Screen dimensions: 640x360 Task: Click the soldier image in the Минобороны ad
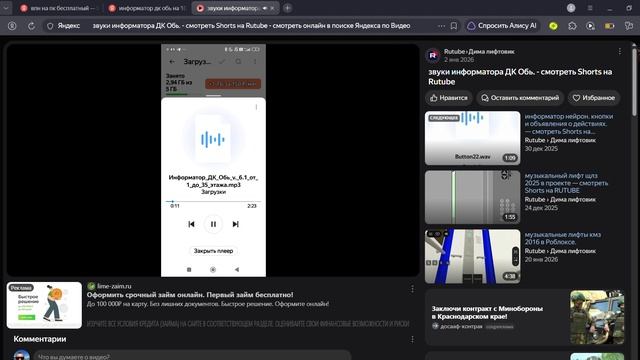point(597,317)
